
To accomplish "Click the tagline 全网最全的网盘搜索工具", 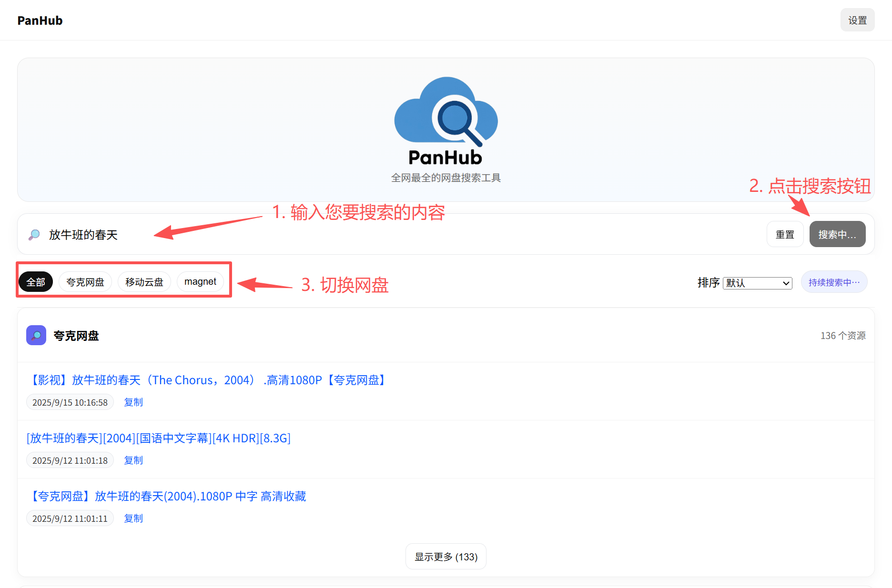I will point(446,178).
